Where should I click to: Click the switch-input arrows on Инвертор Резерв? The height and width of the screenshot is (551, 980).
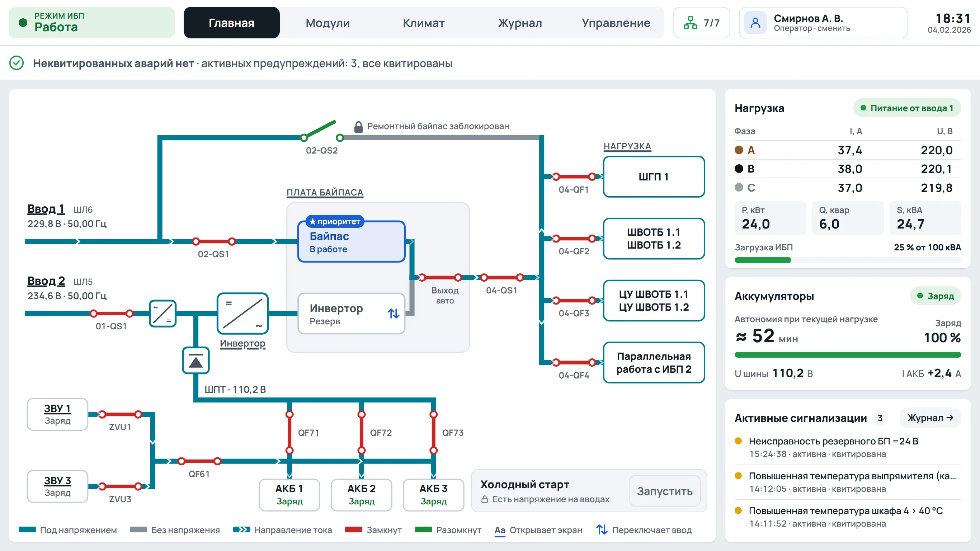point(394,314)
